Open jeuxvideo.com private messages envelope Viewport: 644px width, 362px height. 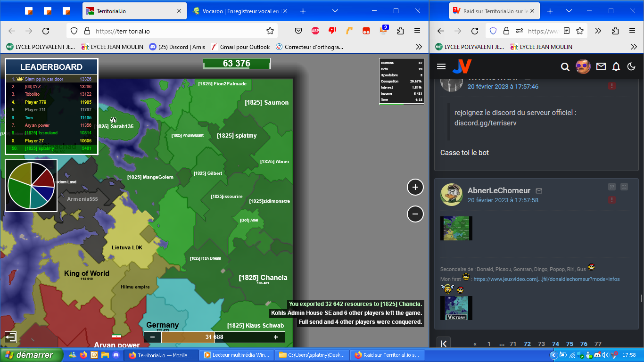[601, 67]
